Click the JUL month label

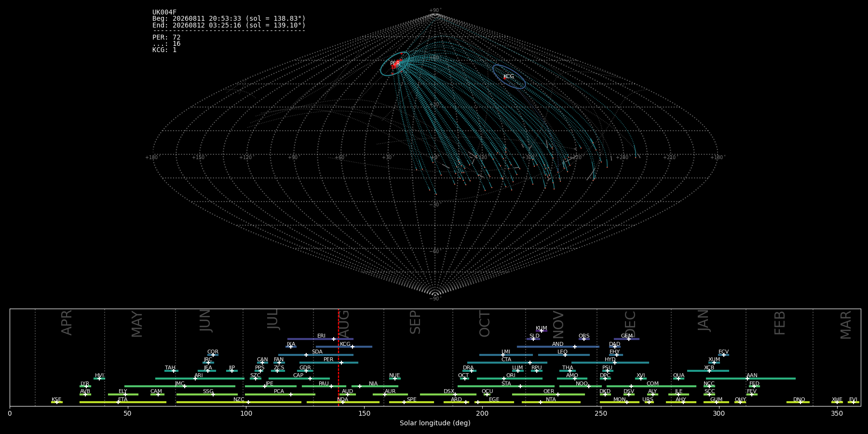pyautogui.click(x=272, y=319)
